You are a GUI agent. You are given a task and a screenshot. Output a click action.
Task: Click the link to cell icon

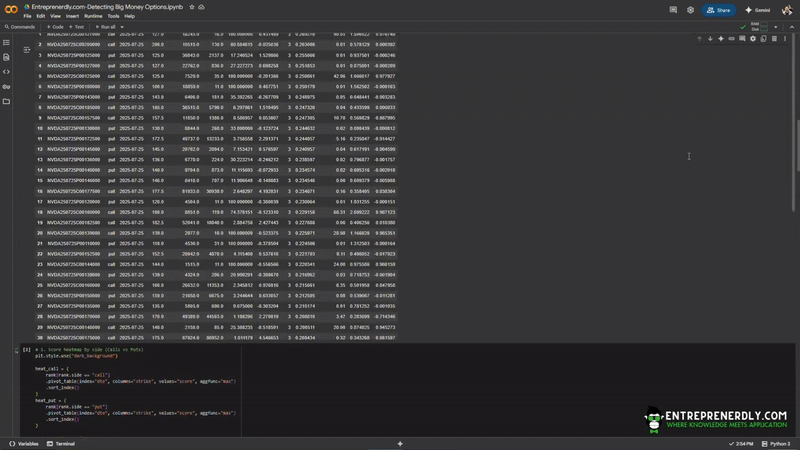732,39
